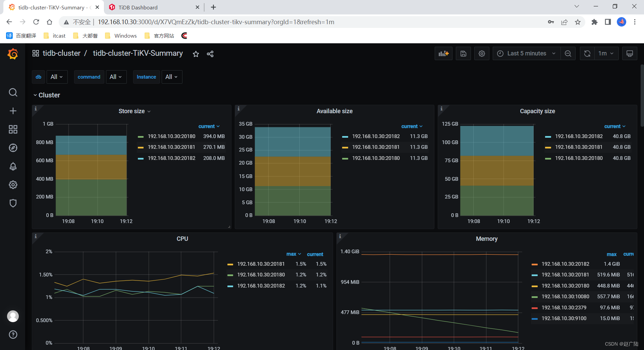Toggle 192.168.10.30:20180 series in Store size legend
644x350 pixels.
(171, 136)
